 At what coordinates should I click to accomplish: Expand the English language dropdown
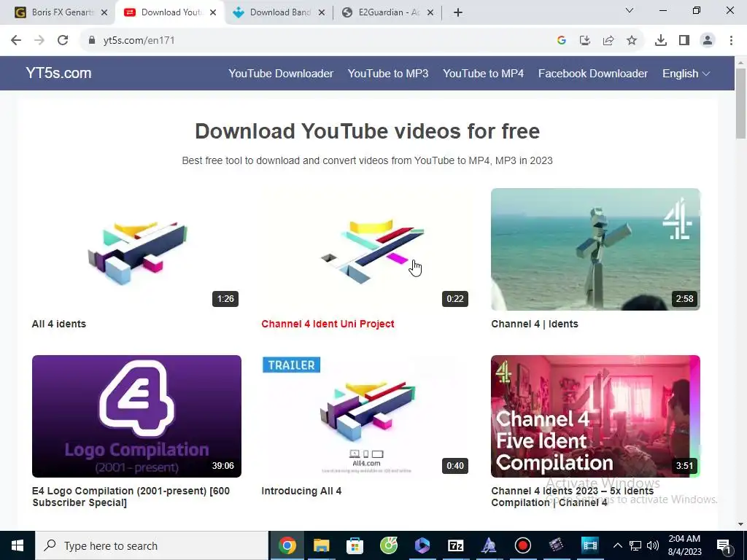tap(686, 74)
